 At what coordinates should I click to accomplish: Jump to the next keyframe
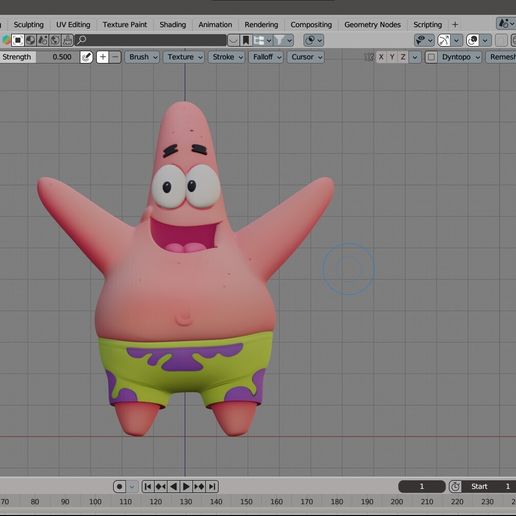click(x=199, y=487)
